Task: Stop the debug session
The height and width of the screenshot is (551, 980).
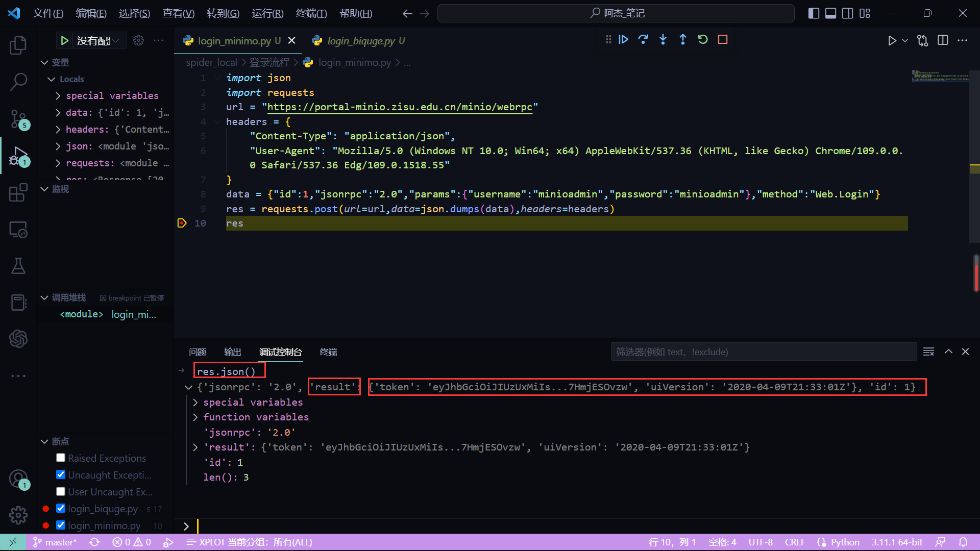Action: (723, 39)
